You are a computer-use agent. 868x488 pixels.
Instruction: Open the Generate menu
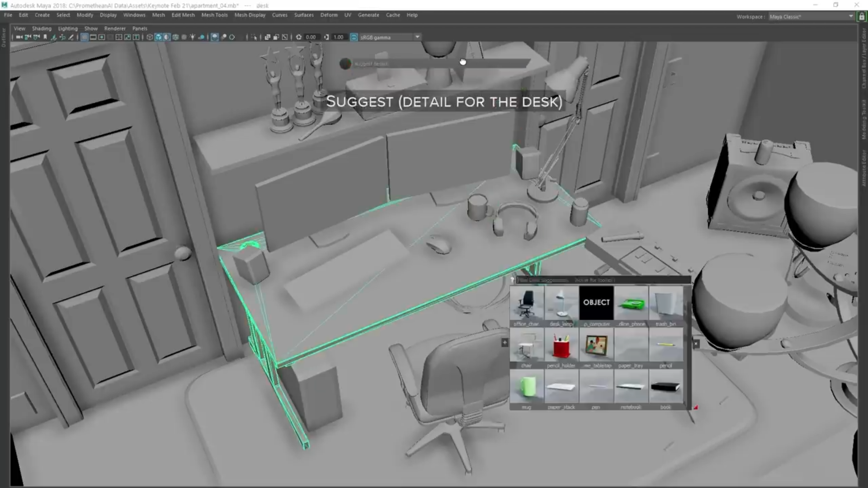click(x=368, y=15)
